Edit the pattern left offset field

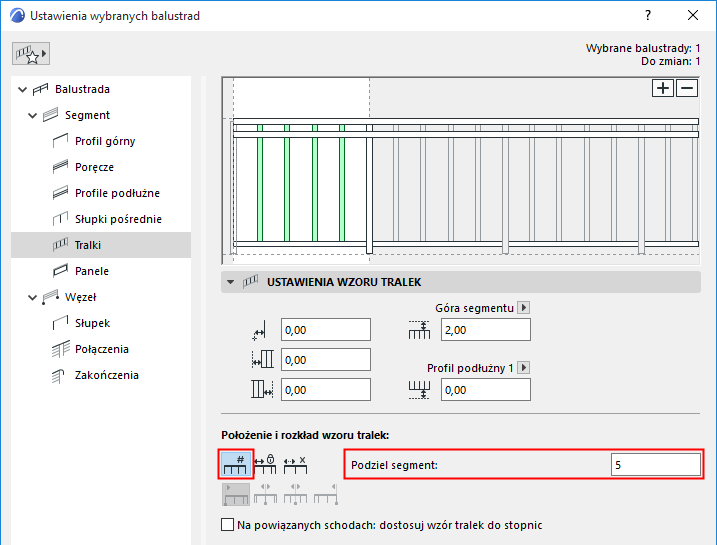click(x=326, y=360)
